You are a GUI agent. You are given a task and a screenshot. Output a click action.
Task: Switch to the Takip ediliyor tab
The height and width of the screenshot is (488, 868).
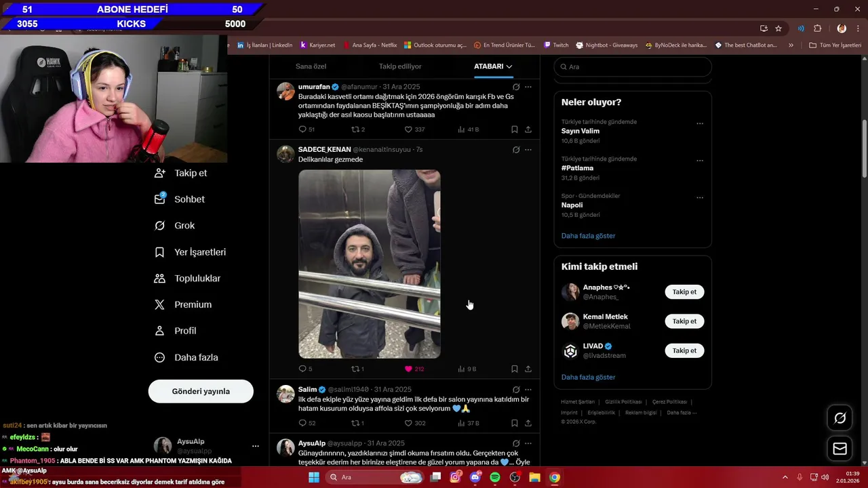400,66
